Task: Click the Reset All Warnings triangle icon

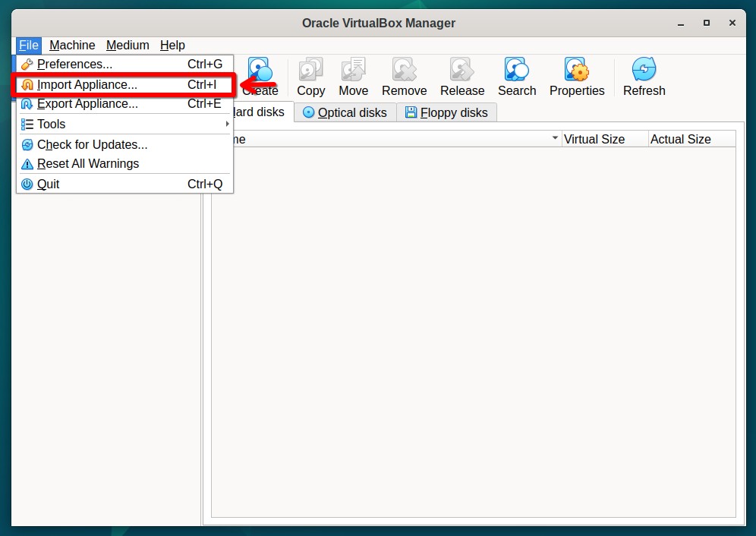Action: pos(27,165)
